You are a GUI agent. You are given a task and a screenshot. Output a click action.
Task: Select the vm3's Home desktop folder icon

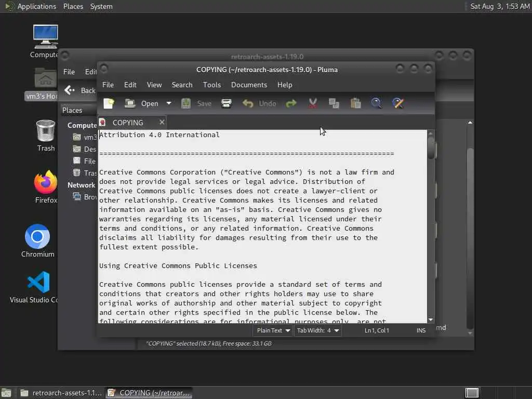point(42,84)
